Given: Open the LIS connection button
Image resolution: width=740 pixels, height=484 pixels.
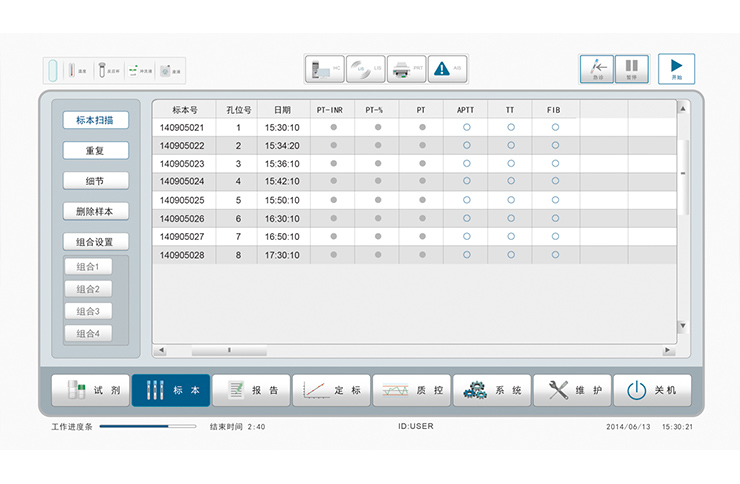Looking at the screenshot, I should point(366,69).
